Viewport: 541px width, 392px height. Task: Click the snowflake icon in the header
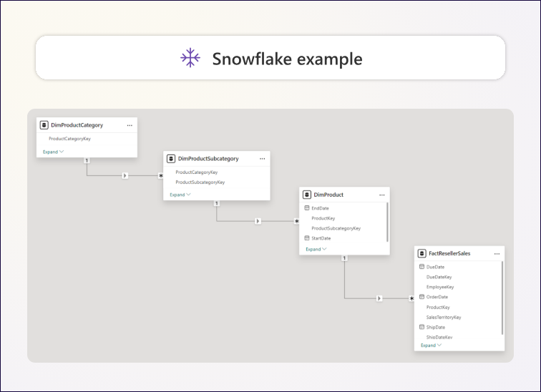point(190,58)
